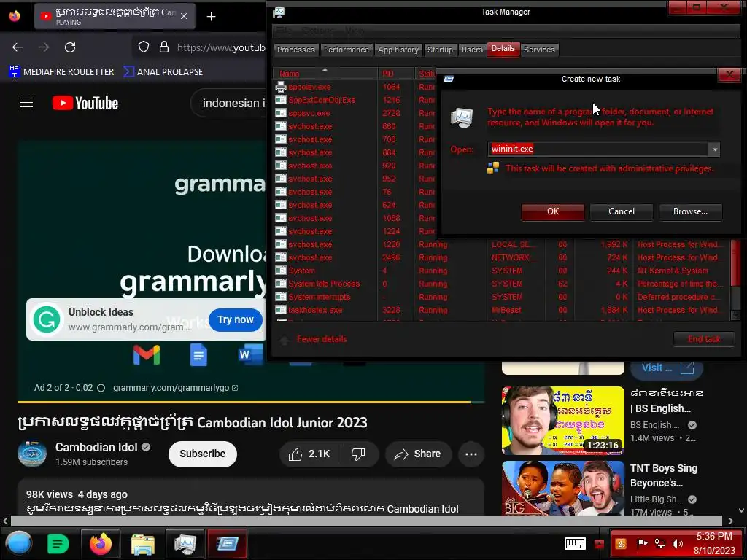Like the video with 2.1K likes

tap(309, 454)
